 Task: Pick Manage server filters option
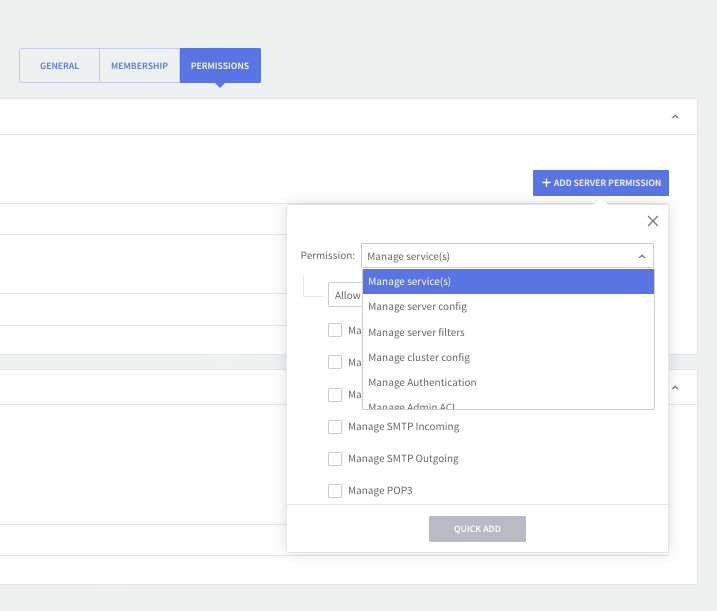[508, 332]
